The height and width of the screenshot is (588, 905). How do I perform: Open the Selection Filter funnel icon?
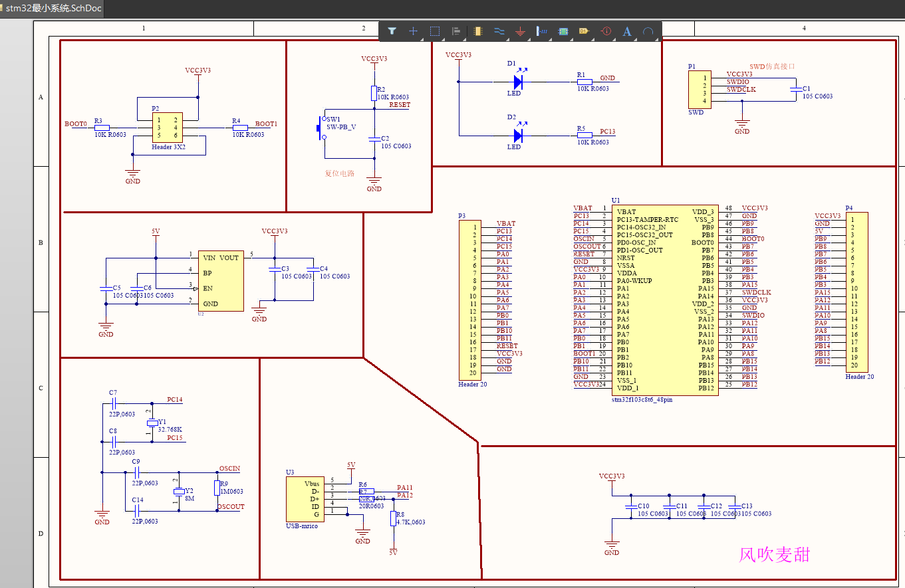point(392,31)
